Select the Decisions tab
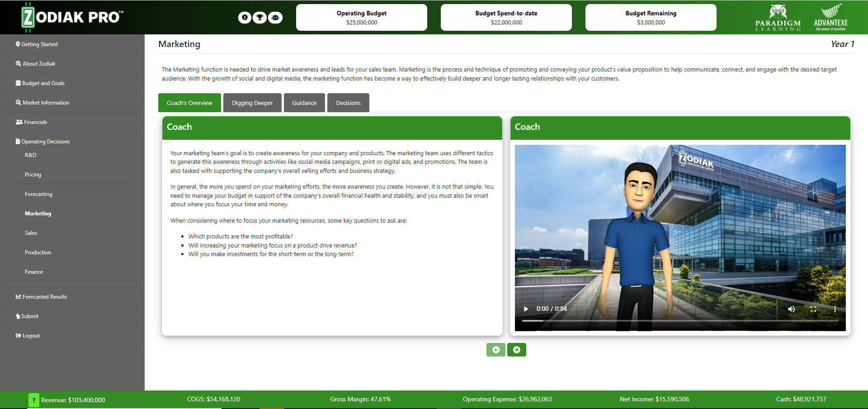Screen dimensions: 868x409 point(348,103)
